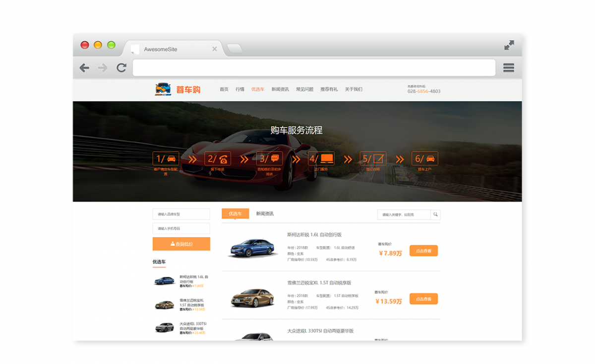Go to 首页 in the navigation
The height and width of the screenshot is (364, 595).
point(224,90)
